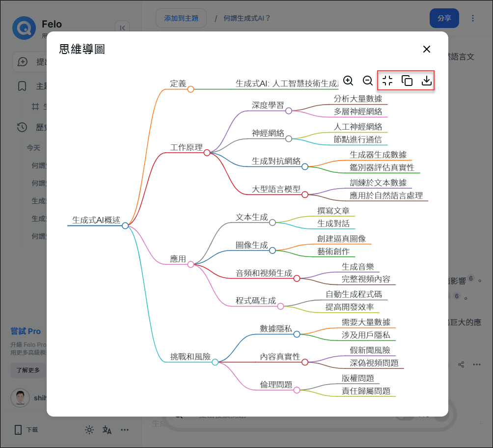Collapse the 程式碼生成 node circle

pyautogui.click(x=280, y=307)
